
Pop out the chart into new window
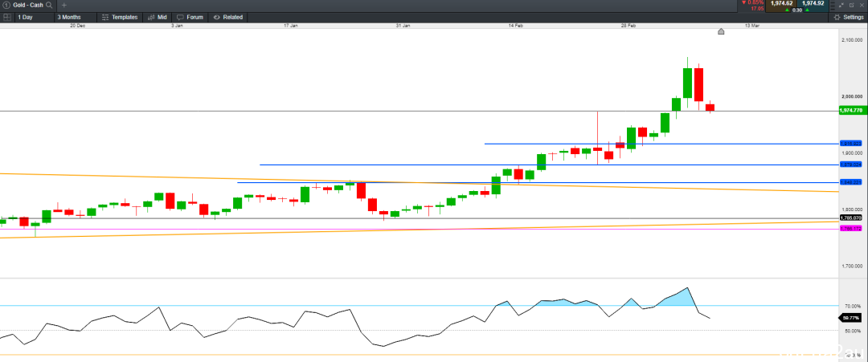pos(851,5)
